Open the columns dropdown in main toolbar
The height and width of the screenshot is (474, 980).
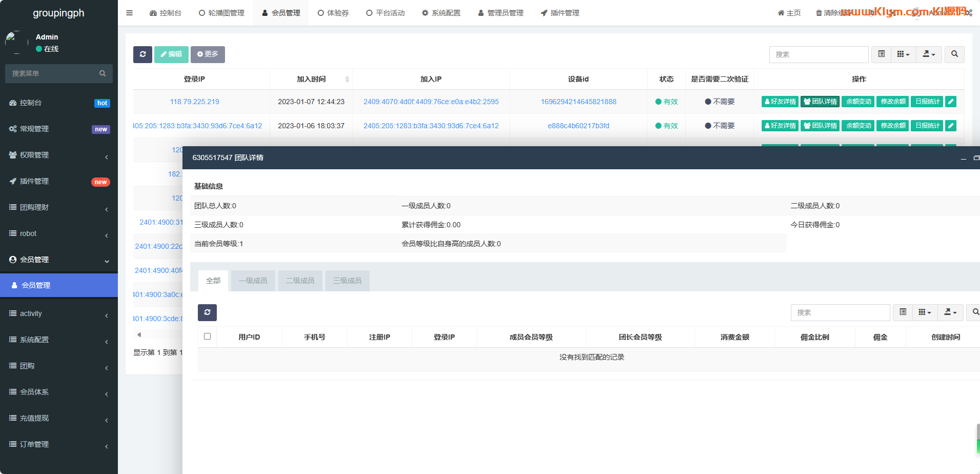[903, 54]
